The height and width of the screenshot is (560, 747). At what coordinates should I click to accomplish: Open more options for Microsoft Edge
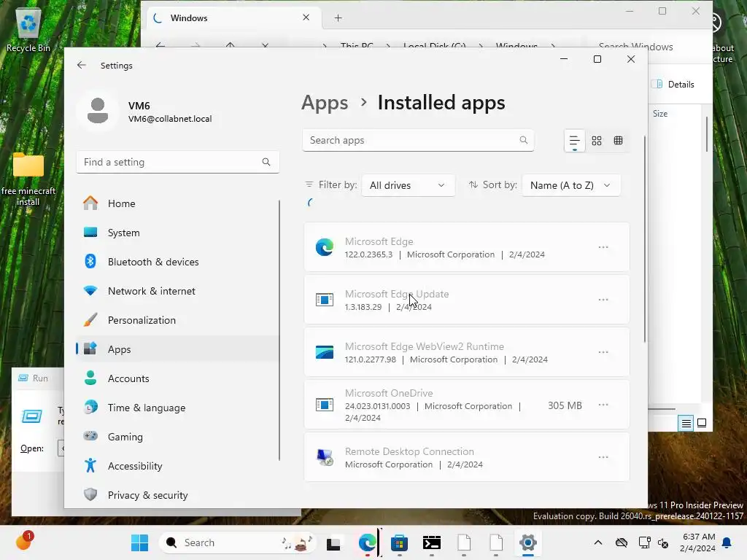(x=603, y=247)
